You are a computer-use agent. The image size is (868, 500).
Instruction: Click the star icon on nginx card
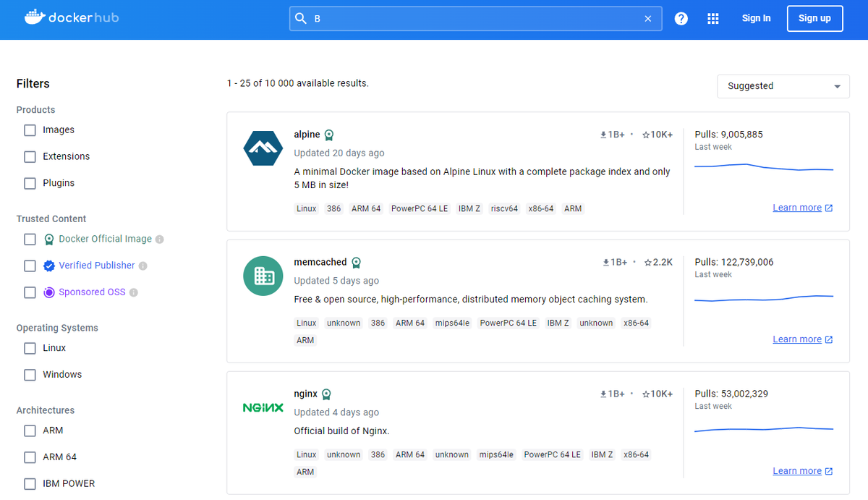[647, 394]
